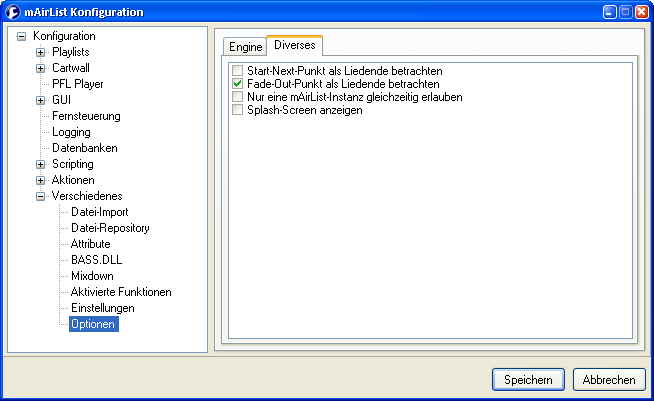Expand the Scripting tree node
The height and width of the screenshot is (401, 654).
click(40, 164)
